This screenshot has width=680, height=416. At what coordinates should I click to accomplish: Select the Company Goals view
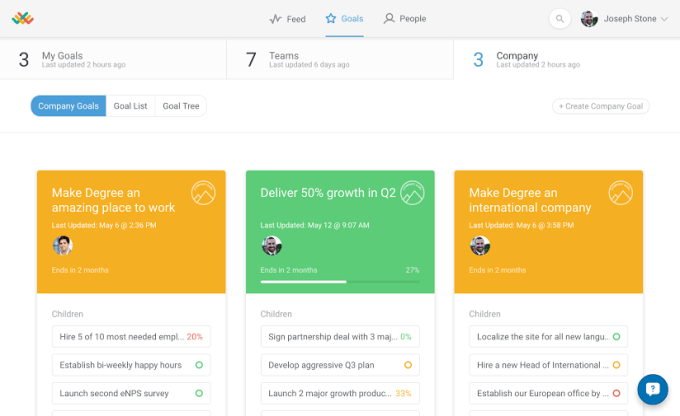(68, 106)
